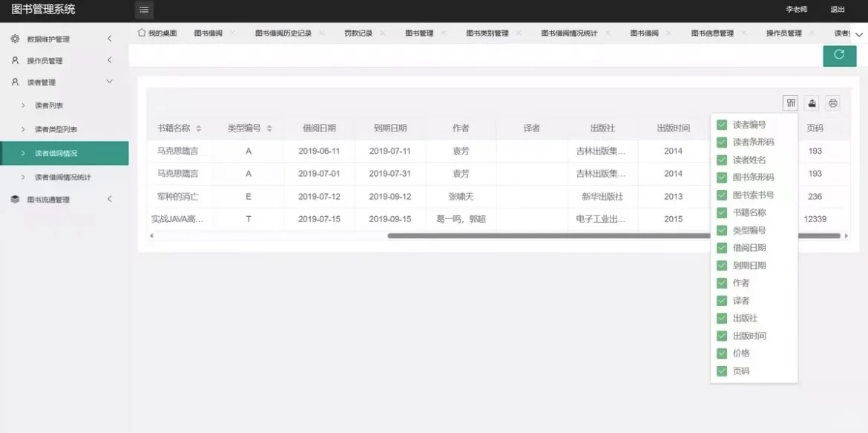This screenshot has height=433, width=868.
Task: Click the hamburger menu icon beside 图书管理系统
Action: point(143,10)
